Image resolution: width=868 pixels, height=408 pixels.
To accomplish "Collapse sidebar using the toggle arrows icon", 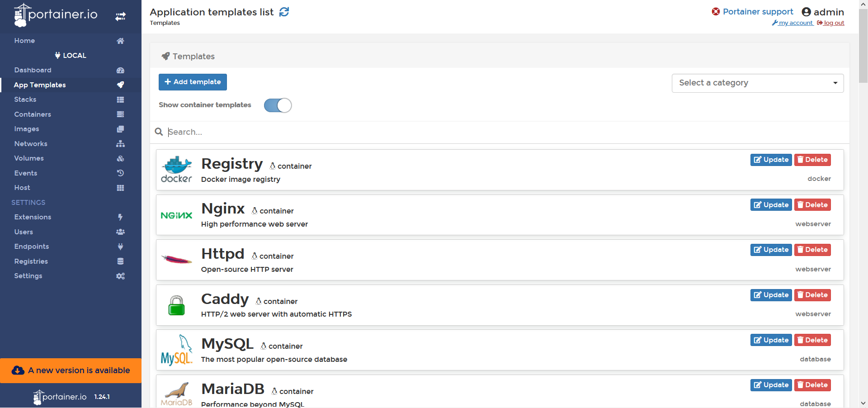I will coord(120,17).
